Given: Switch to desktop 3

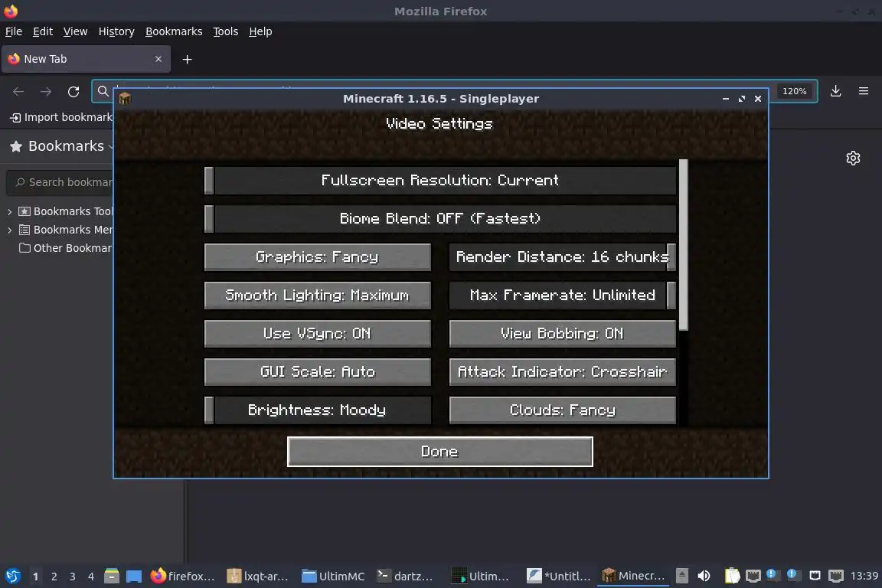Looking at the screenshot, I should click(x=73, y=577).
